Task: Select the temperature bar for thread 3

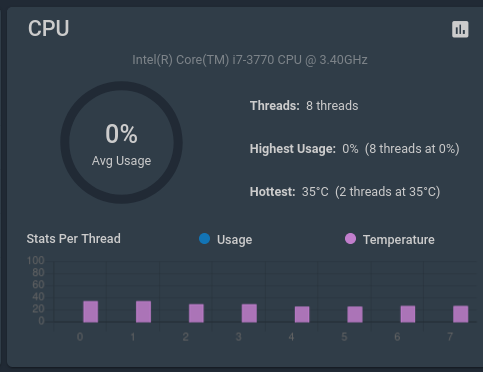Action: tap(249, 313)
